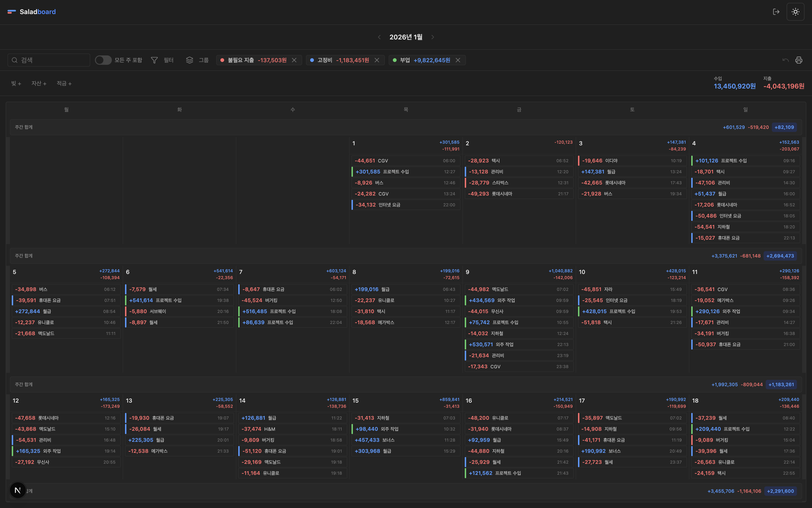Go to next month with right chevron
The height and width of the screenshot is (508, 812).
[x=433, y=37]
